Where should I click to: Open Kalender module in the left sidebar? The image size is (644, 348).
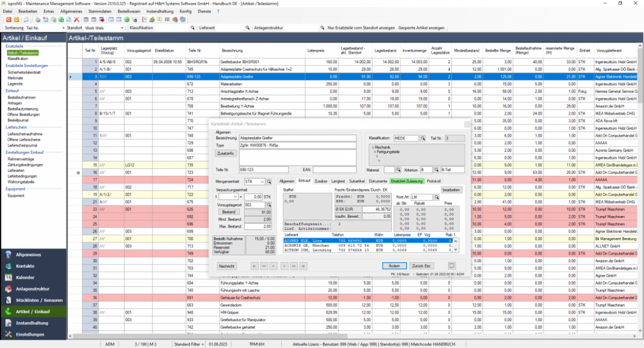tap(25, 278)
